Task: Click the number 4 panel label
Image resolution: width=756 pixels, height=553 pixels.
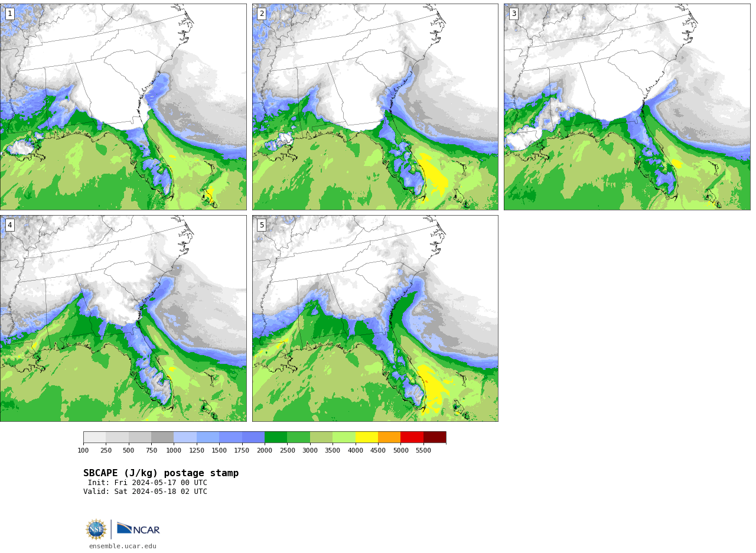Action: point(9,225)
